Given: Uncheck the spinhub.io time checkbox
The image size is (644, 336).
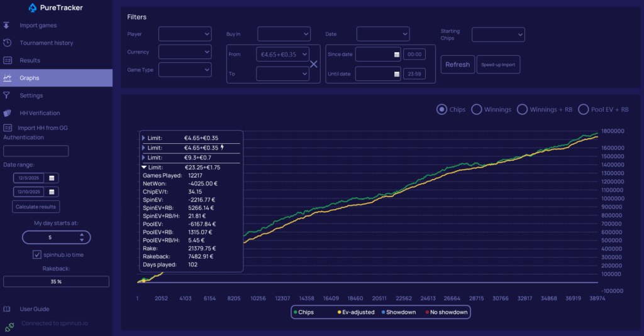Looking at the screenshot, I should coord(37,254).
